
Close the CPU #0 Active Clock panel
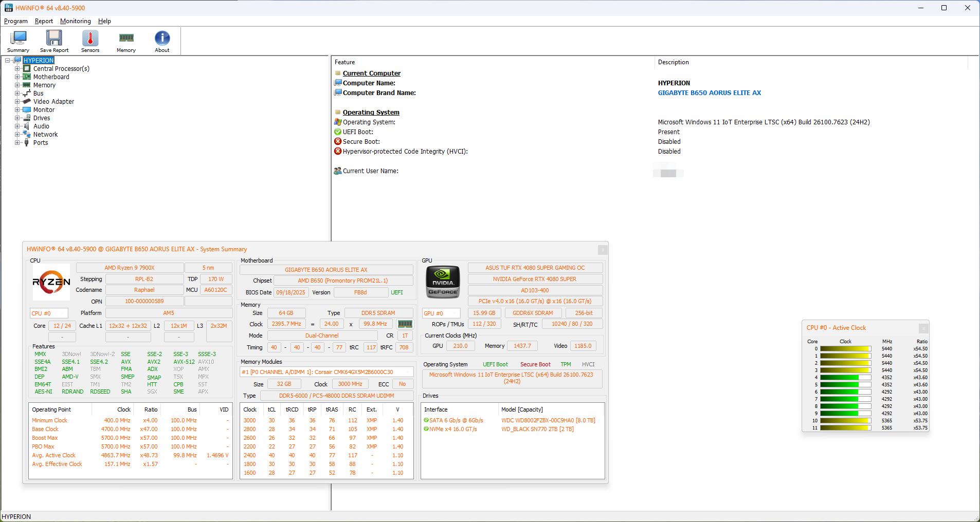pyautogui.click(x=923, y=328)
